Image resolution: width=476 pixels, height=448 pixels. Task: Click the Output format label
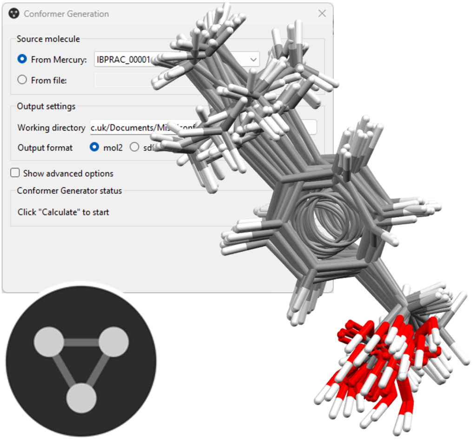45,147
